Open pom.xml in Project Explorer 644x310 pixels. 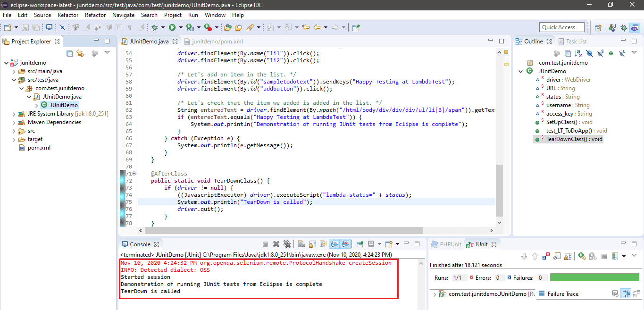39,148
